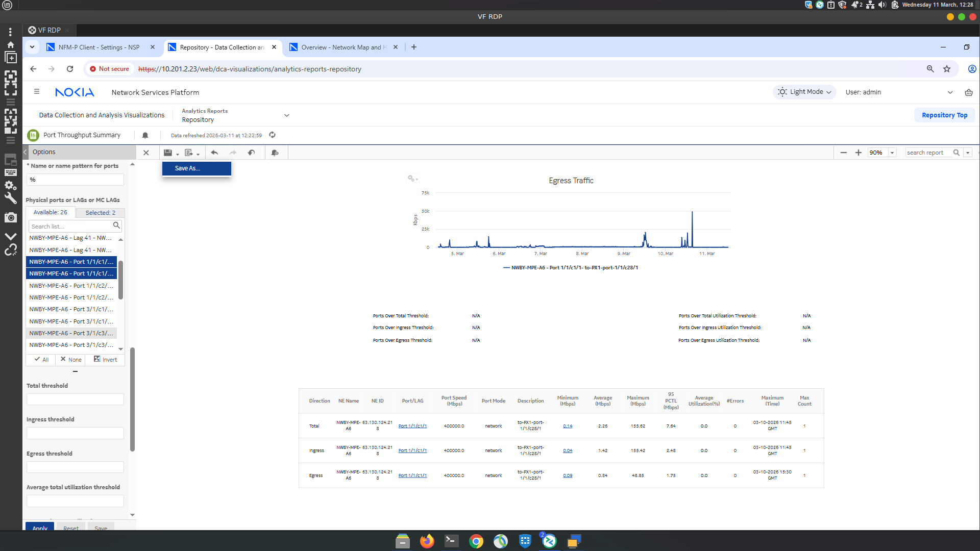Click the notification bell icon

click(x=145, y=135)
